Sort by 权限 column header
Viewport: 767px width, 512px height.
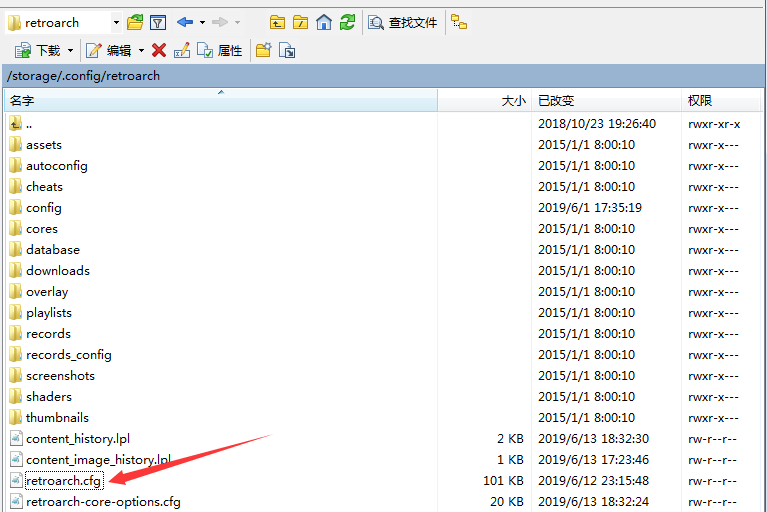721,101
